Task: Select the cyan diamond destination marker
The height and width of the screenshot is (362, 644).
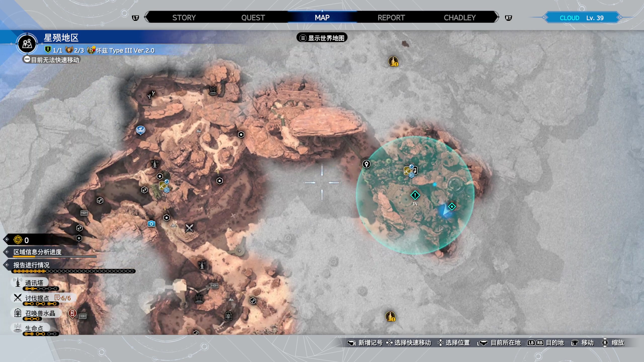Action: 452,207
